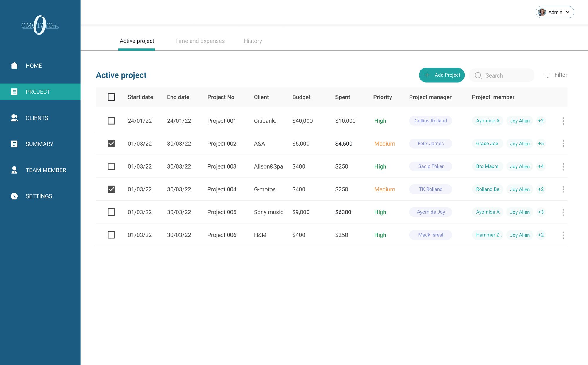Click the Add Project button
Screen dimensions: 588x365
[442, 75]
